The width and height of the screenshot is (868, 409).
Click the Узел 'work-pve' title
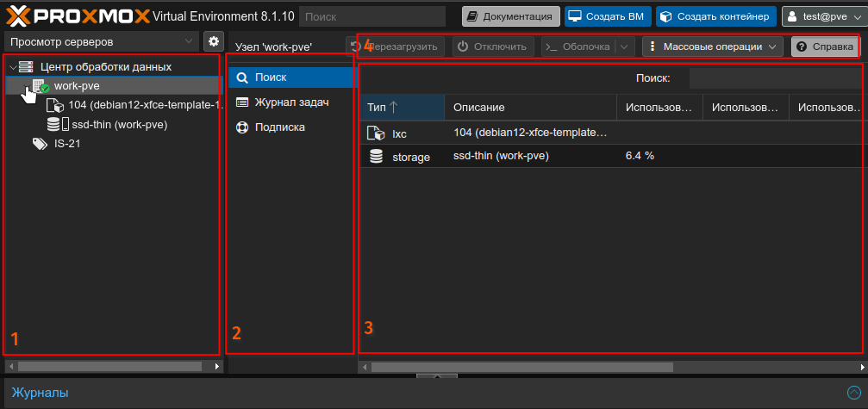pyautogui.click(x=275, y=47)
